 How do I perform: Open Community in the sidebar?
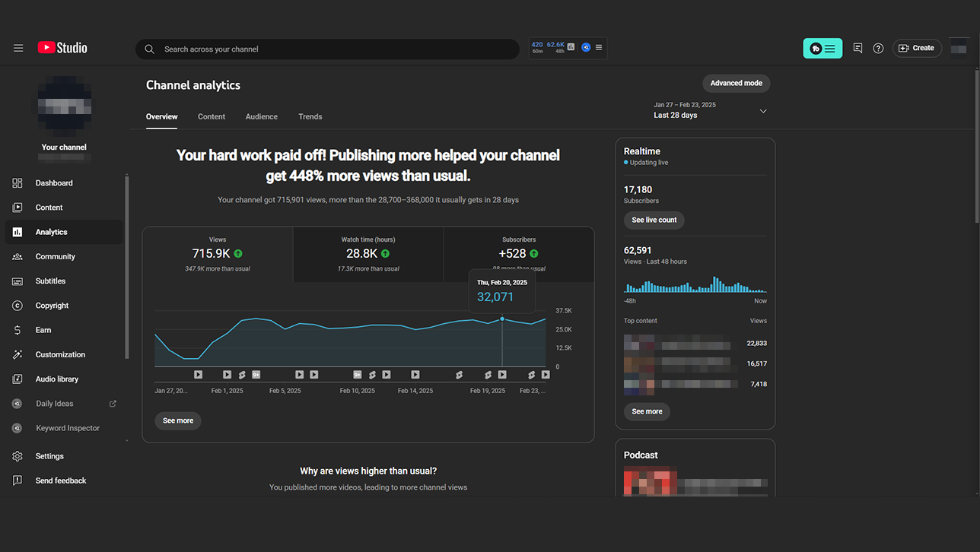[64, 257]
